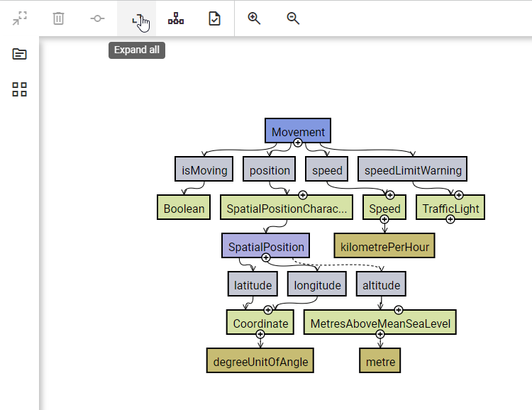Zoom out with the magnifier minus icon

pos(294,18)
